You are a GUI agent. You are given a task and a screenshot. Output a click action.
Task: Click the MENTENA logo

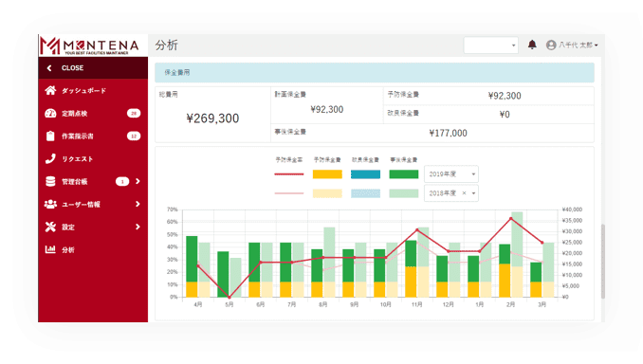[89, 45]
